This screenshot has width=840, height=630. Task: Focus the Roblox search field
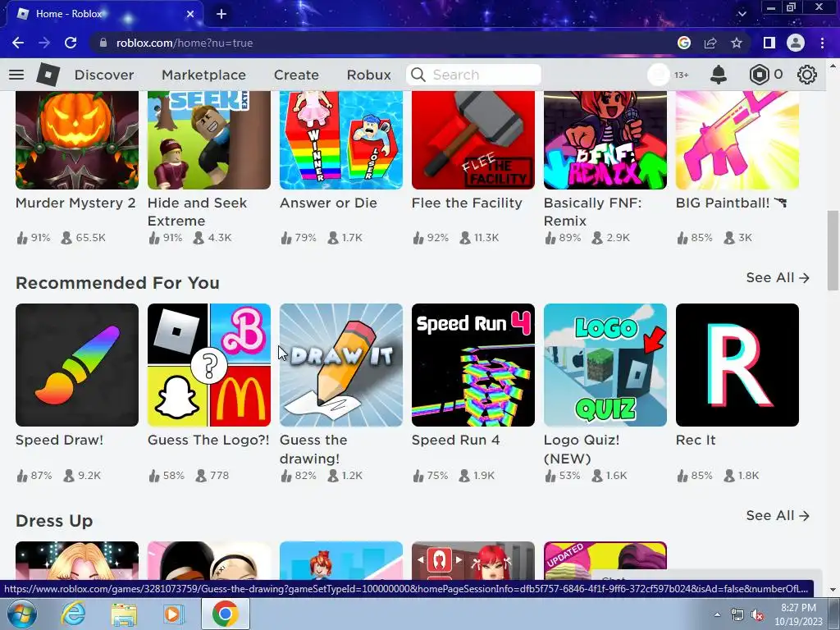[473, 75]
